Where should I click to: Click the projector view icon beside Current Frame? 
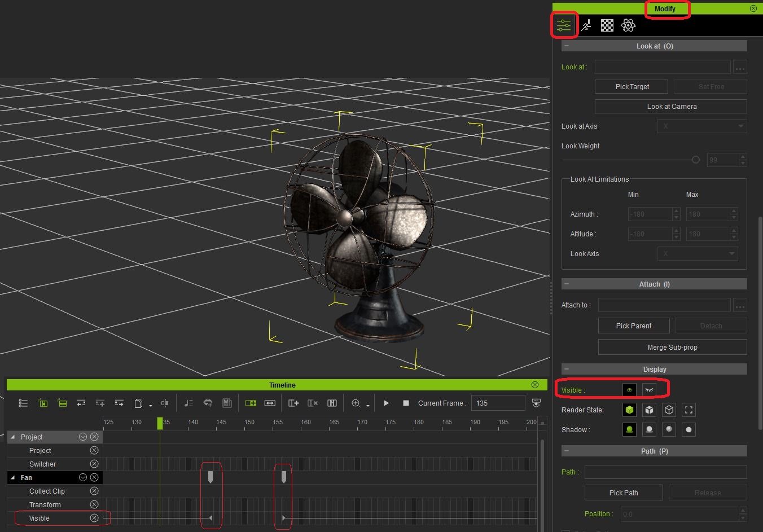coord(536,403)
